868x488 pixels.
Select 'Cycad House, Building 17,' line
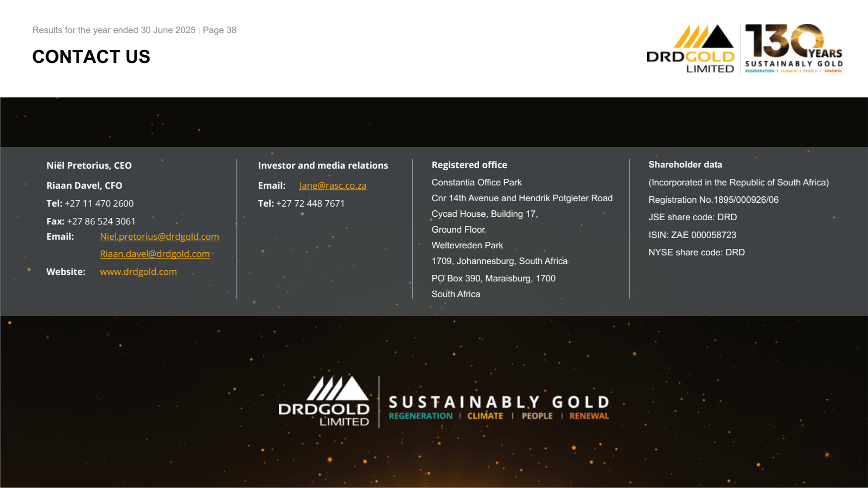click(484, 214)
